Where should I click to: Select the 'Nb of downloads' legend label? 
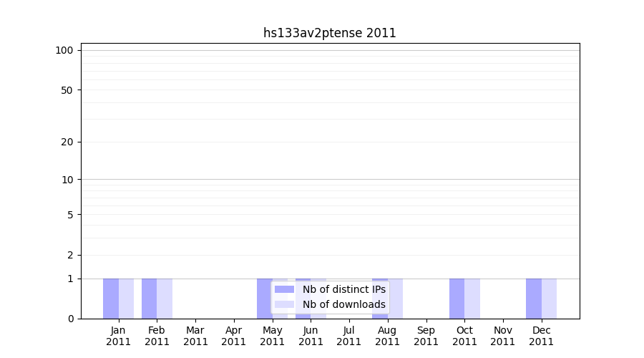(x=343, y=304)
